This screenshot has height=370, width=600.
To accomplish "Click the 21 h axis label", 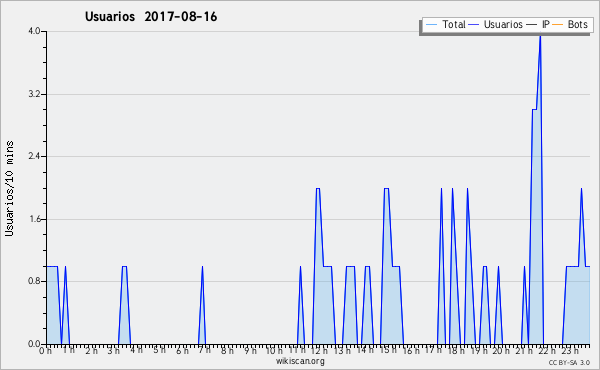I will click(x=524, y=350).
